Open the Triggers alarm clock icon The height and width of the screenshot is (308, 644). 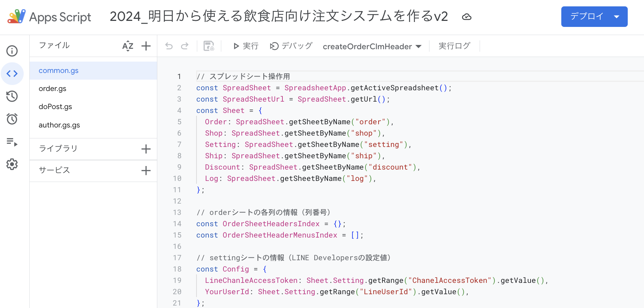(12, 119)
